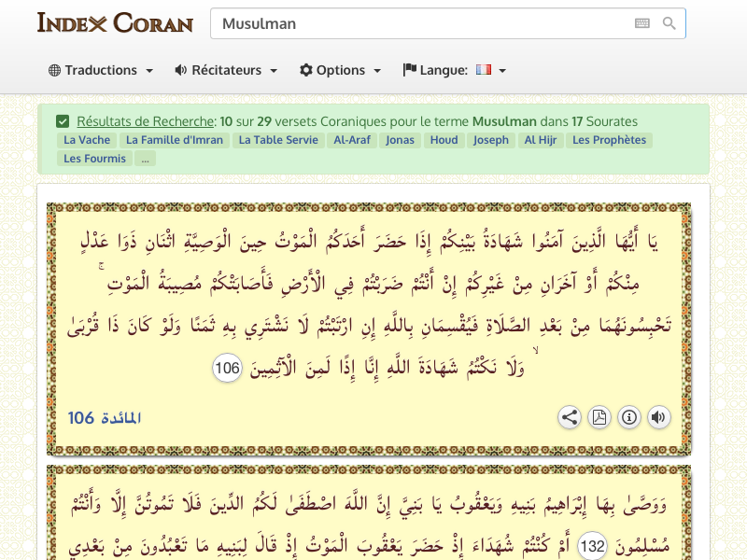Share verse 106 via the share icon
This screenshot has height=560, width=747.
pos(570,417)
